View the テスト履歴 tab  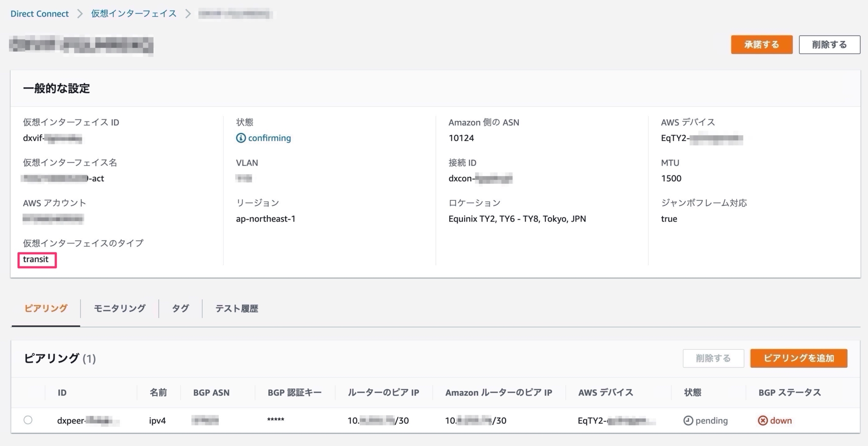pyautogui.click(x=236, y=308)
